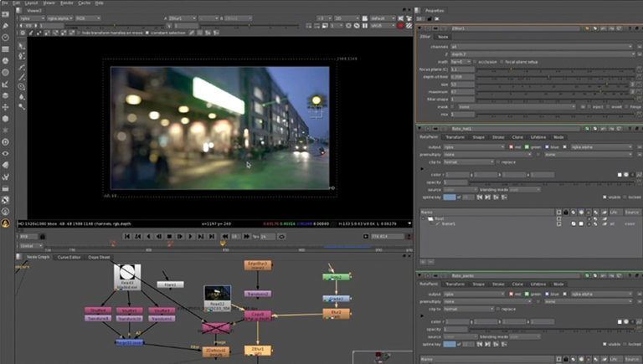The height and width of the screenshot is (364, 643).
Task: Pause viewer updates with the pause icon
Action: (365, 25)
